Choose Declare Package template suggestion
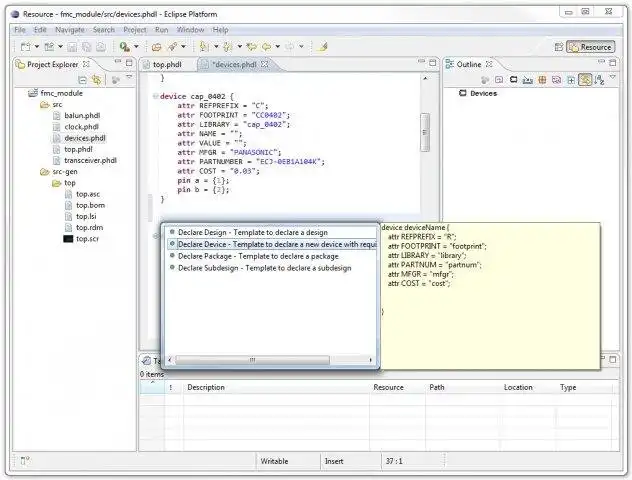 258,256
